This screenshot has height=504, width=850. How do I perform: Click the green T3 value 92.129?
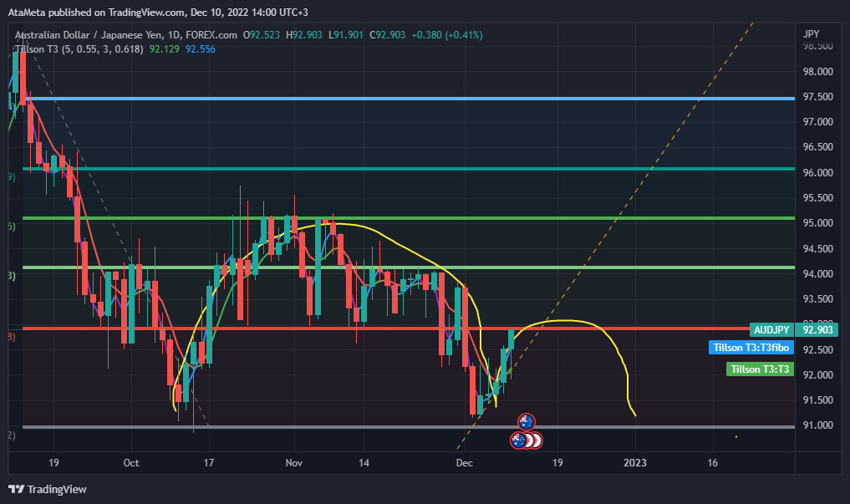[x=165, y=49]
